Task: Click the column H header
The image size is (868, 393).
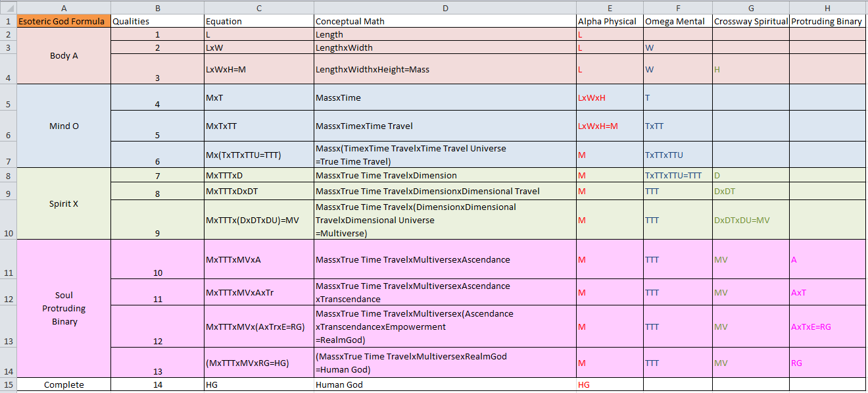Action: tap(827, 7)
